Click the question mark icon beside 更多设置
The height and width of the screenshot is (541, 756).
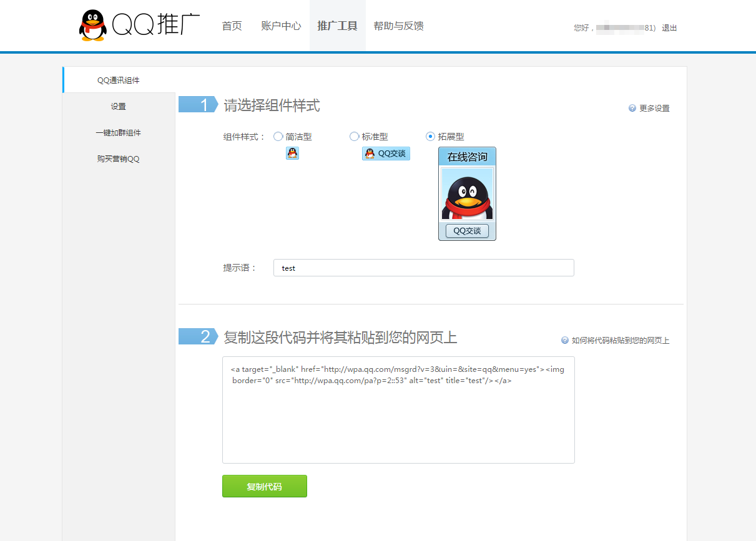tap(632, 108)
